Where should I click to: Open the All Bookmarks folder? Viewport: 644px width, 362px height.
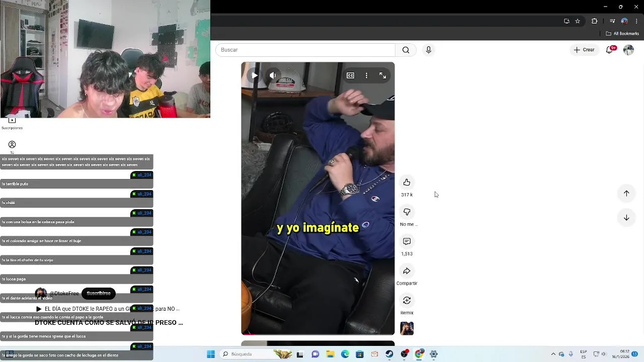click(x=622, y=34)
